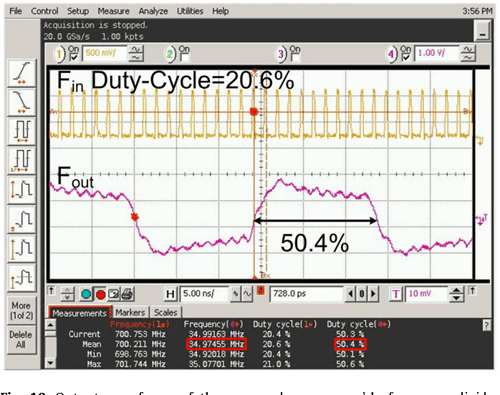Viewport: 500px width, 395px height.
Task: Click the printer icon
Action: click(127, 294)
